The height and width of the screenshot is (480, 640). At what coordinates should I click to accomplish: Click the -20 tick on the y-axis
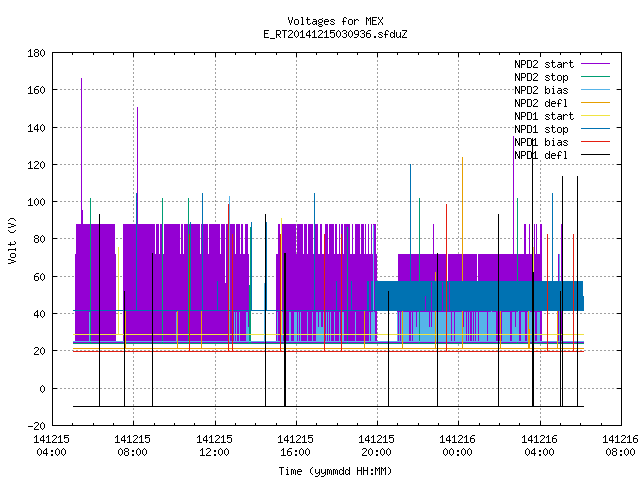(x=36, y=426)
